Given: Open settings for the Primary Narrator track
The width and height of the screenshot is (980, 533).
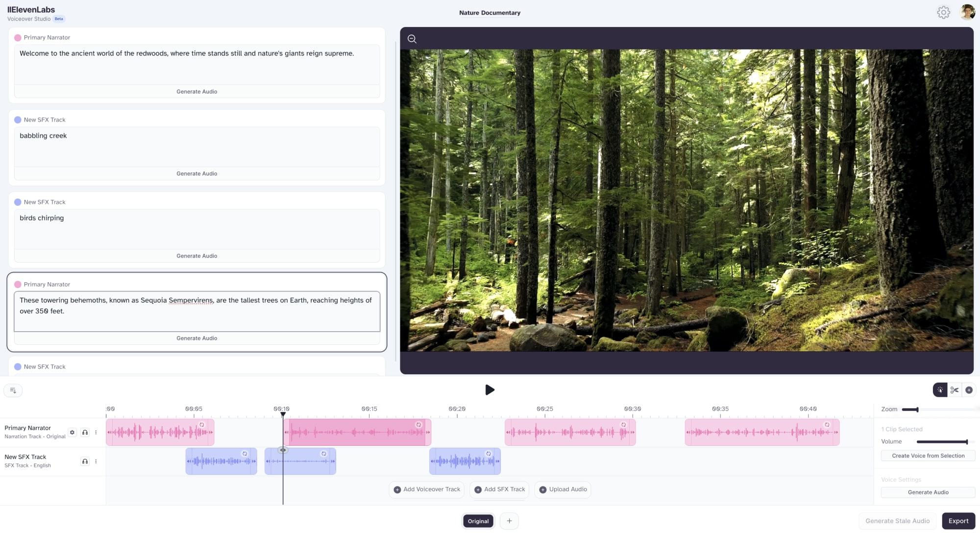Looking at the screenshot, I should 72,433.
